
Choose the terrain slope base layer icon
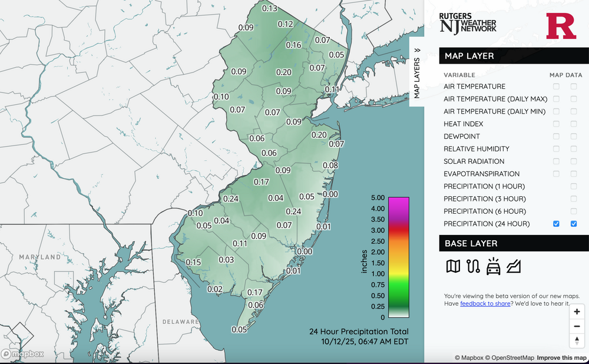514,267
